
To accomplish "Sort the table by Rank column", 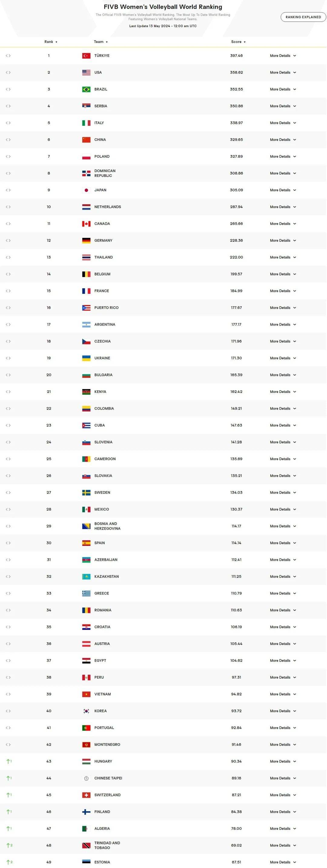I will tap(51, 42).
